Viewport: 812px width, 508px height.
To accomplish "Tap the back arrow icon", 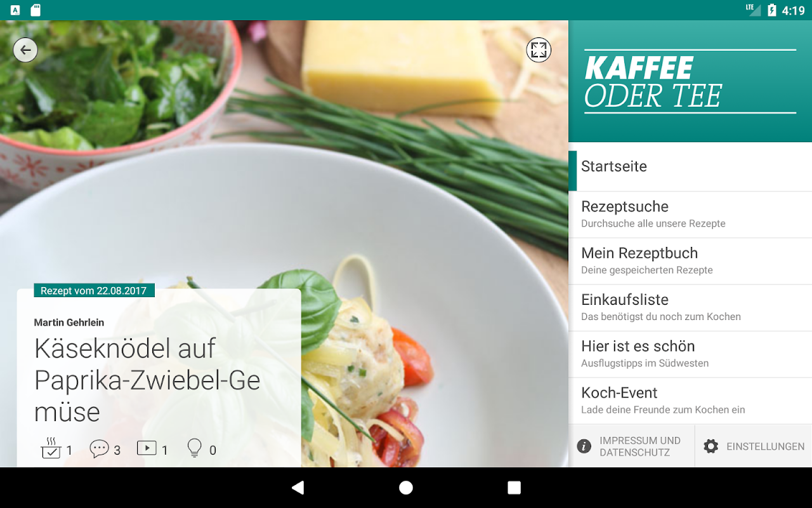I will pyautogui.click(x=25, y=50).
